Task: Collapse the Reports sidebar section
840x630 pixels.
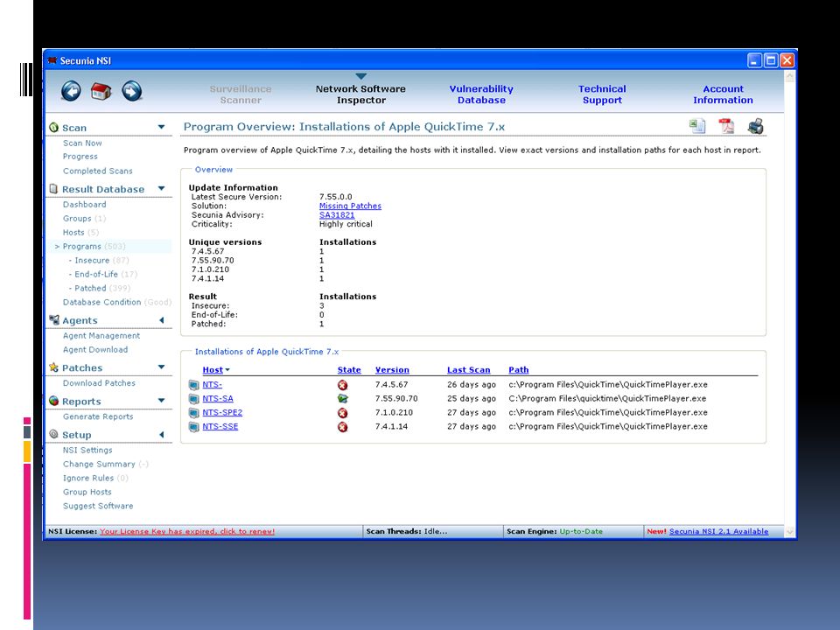Action: [x=161, y=401]
